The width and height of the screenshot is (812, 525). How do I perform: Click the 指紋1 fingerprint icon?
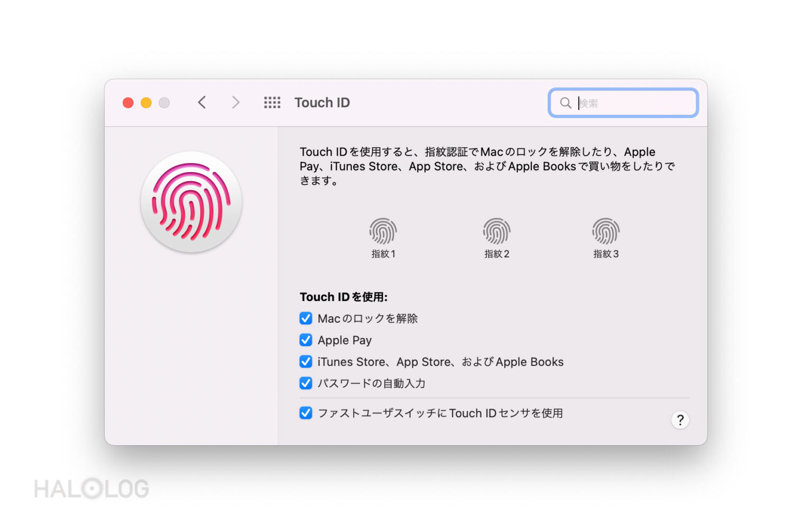tap(383, 231)
